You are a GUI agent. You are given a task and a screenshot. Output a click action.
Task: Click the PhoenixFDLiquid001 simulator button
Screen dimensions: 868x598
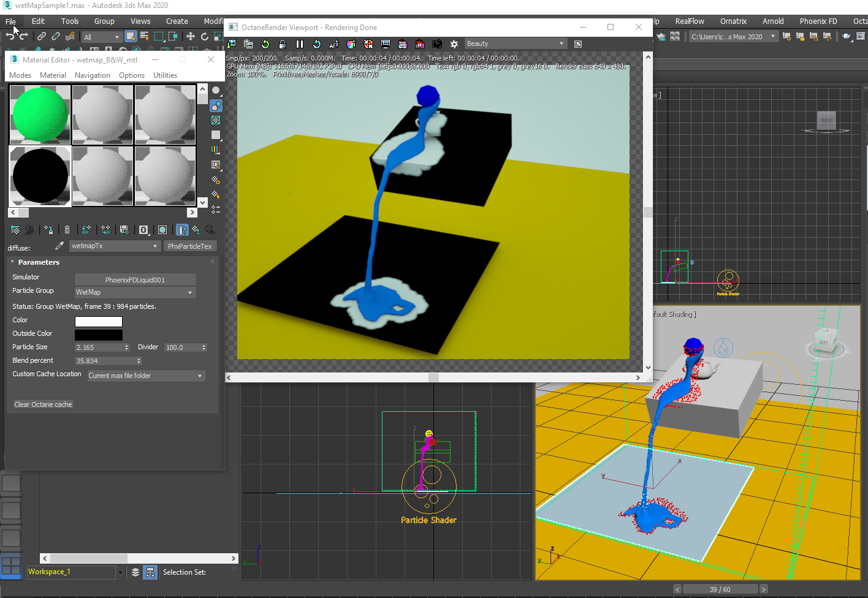[x=135, y=279]
